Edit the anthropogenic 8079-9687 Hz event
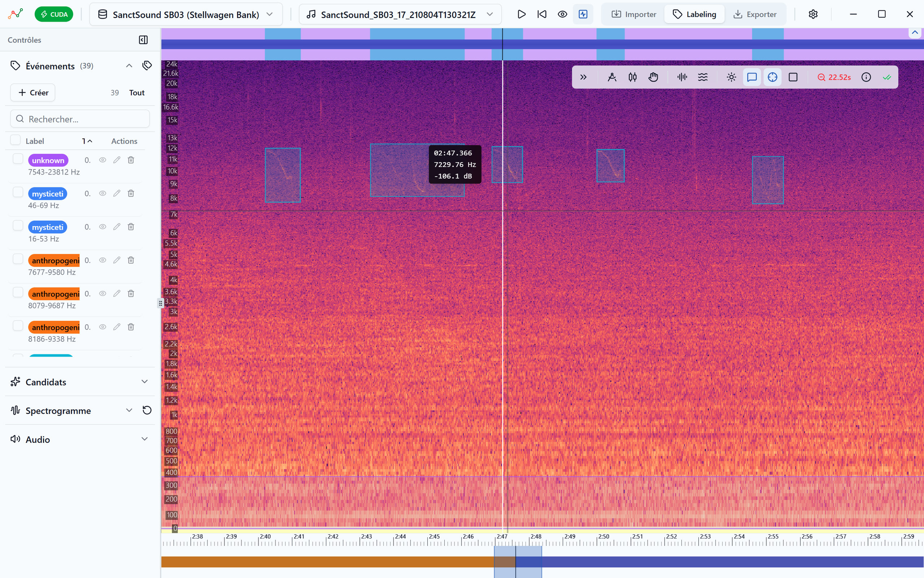 (117, 293)
